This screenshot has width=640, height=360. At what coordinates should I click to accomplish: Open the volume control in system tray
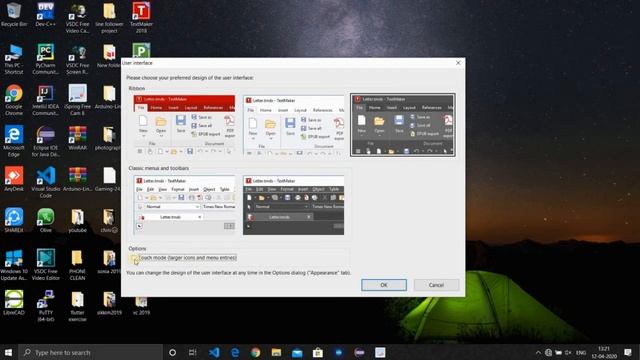(568, 352)
